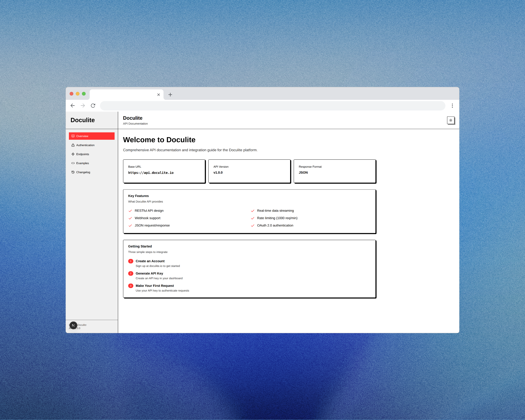This screenshot has width=525, height=420.
Task: Switch to the Authentication section
Action: [86, 145]
